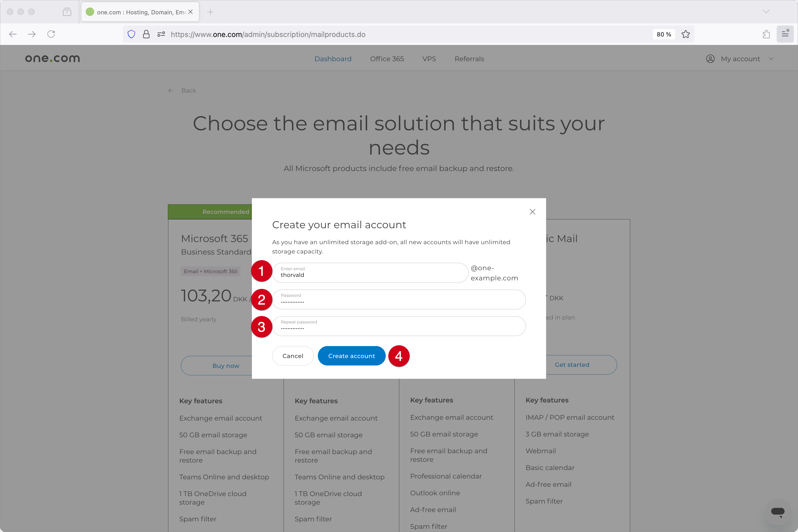The height and width of the screenshot is (532, 798).
Task: Bookmark the page using the star icon
Action: point(686,34)
